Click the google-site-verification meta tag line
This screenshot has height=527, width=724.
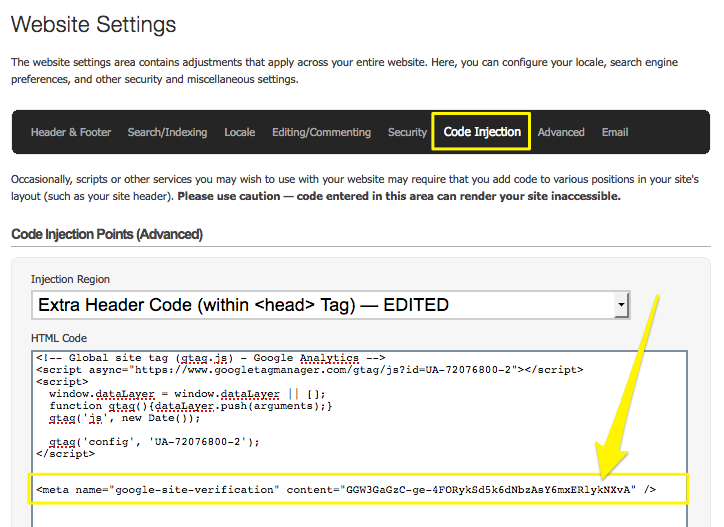click(345, 489)
